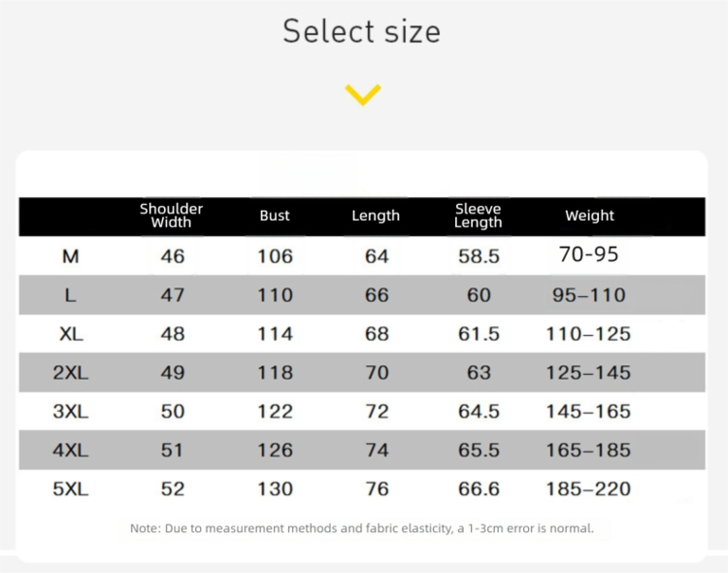Click the Bust column header

[275, 216]
